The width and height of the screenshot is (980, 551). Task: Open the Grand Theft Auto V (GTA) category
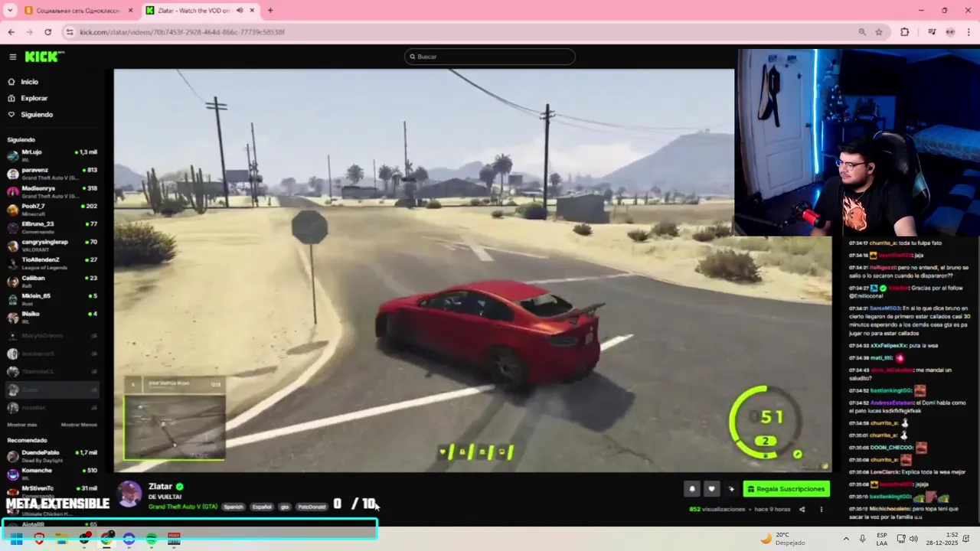click(x=183, y=507)
